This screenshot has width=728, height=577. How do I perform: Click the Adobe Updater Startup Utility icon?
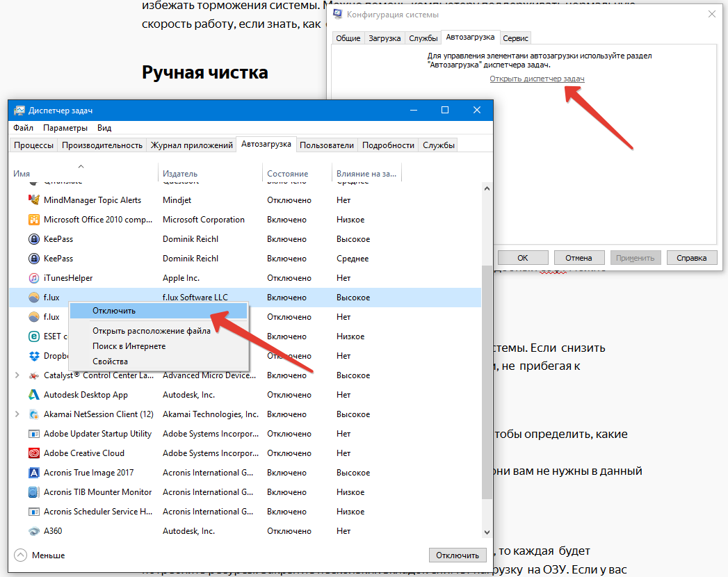[x=34, y=434]
